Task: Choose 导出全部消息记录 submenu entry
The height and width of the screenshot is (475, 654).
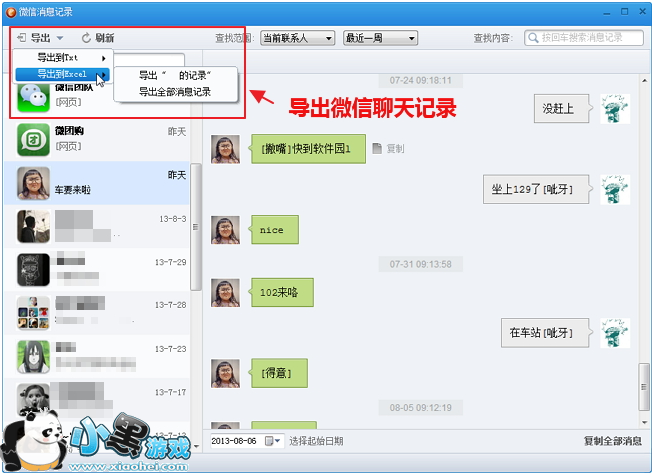Action: point(175,92)
